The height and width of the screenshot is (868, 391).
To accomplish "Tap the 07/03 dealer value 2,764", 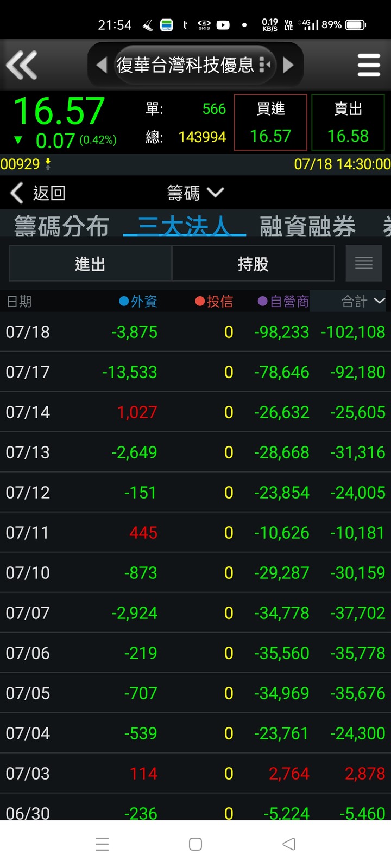I will (x=289, y=774).
